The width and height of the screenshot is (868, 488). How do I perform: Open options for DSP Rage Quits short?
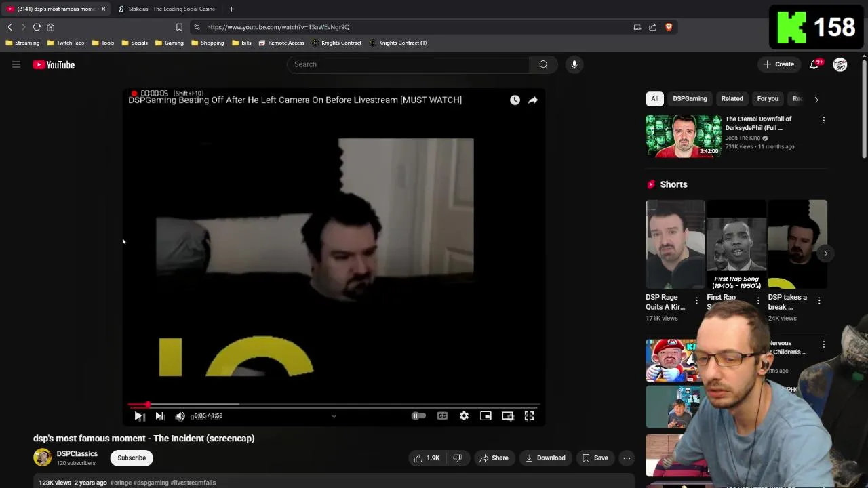pyautogui.click(x=696, y=300)
